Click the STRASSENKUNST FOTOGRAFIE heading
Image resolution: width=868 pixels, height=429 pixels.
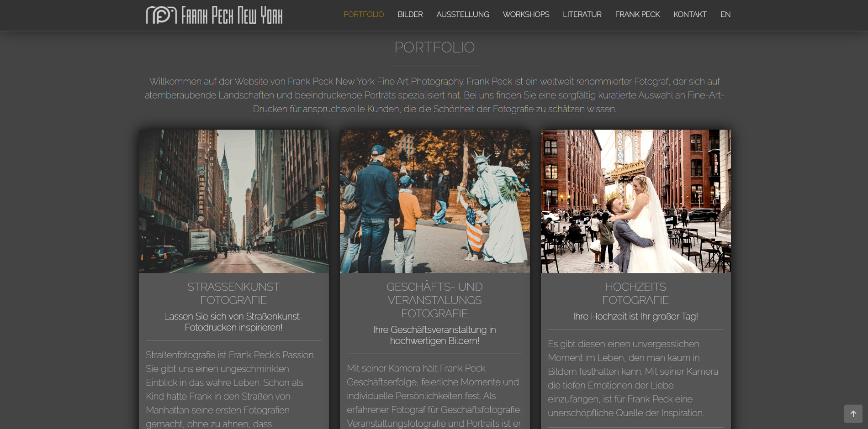tap(233, 293)
